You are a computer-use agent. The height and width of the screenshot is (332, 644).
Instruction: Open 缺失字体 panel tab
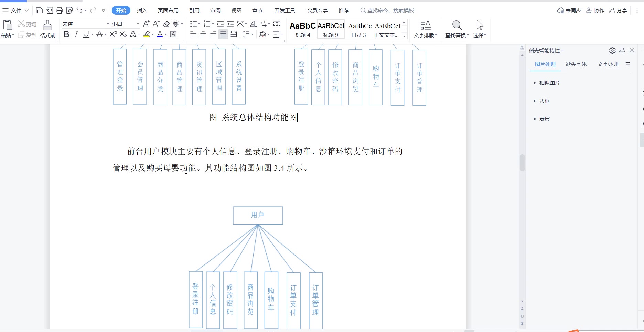click(x=576, y=64)
